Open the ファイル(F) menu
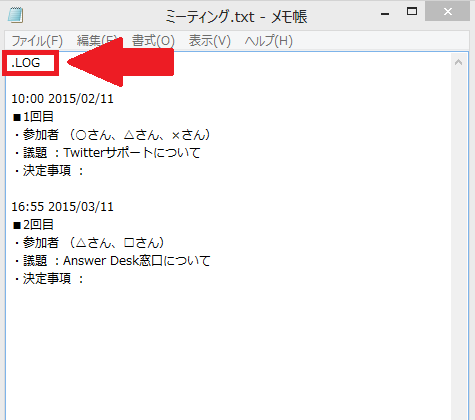 tap(37, 41)
